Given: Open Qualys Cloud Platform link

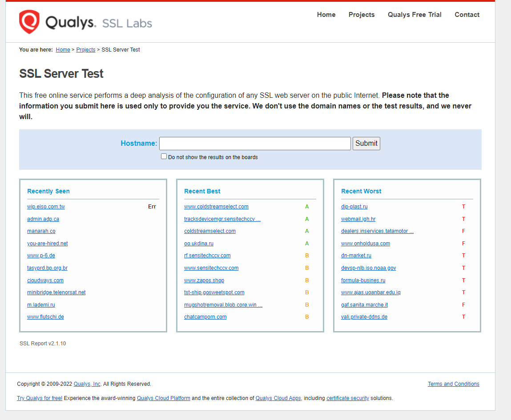Looking at the screenshot, I should pos(164,398).
